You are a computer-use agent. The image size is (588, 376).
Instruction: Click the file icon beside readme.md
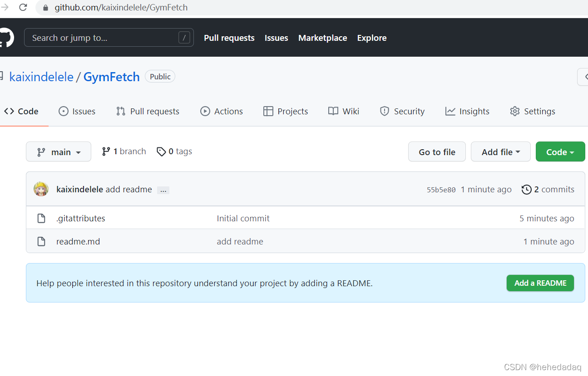click(41, 241)
